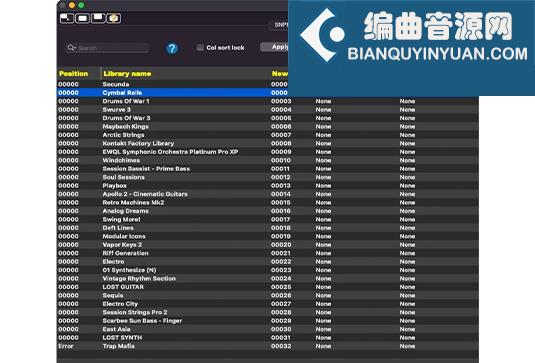Click new position value 00009
This screenshot has height=363, width=535.
pos(281,152)
